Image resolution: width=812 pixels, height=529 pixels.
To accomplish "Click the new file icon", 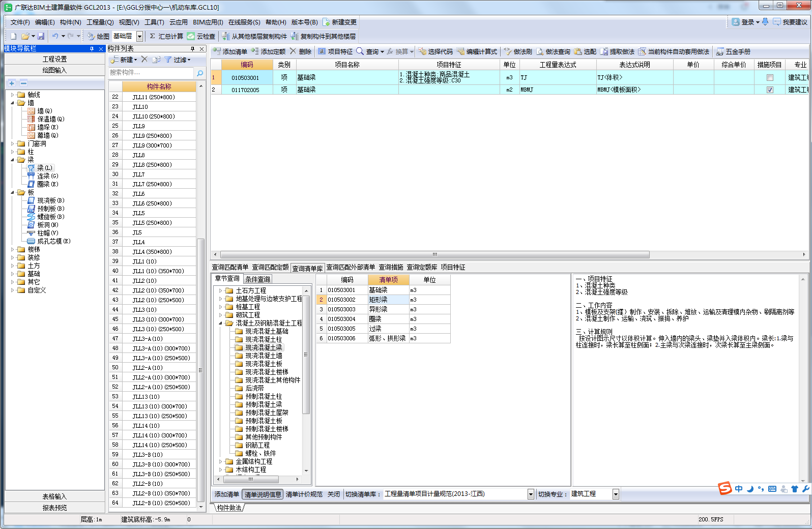I will click(x=14, y=36).
